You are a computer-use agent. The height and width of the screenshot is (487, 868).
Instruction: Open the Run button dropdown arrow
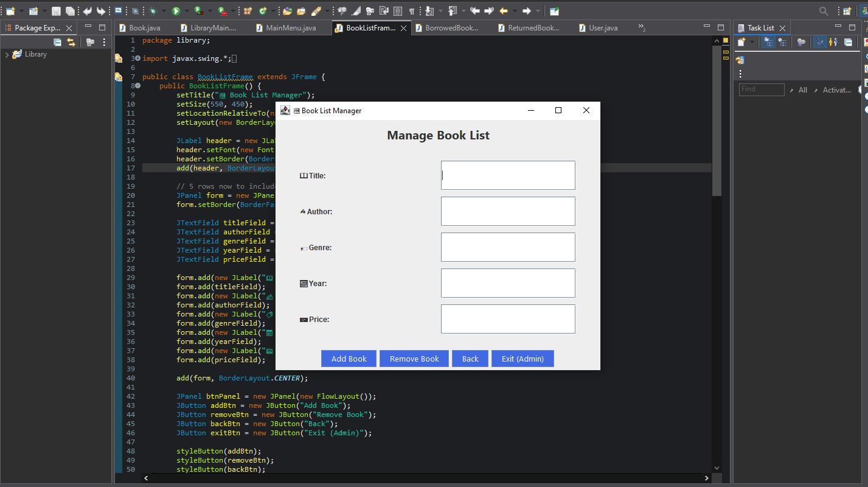coord(187,11)
